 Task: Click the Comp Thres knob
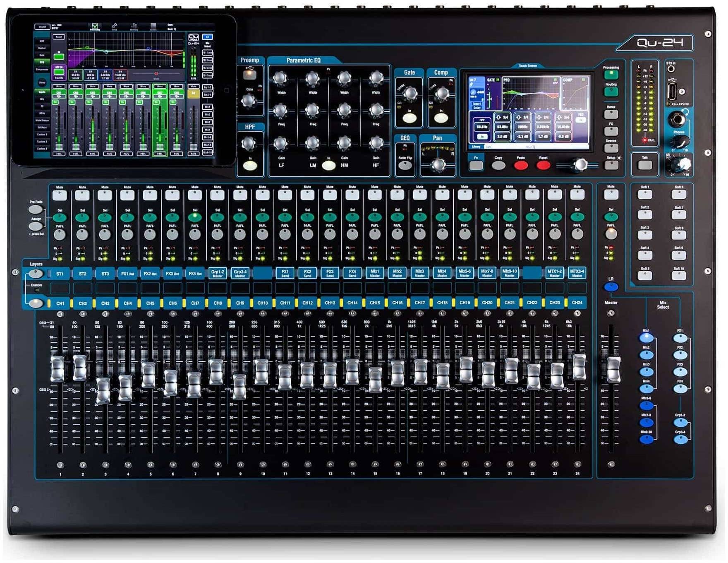pyautogui.click(x=442, y=94)
